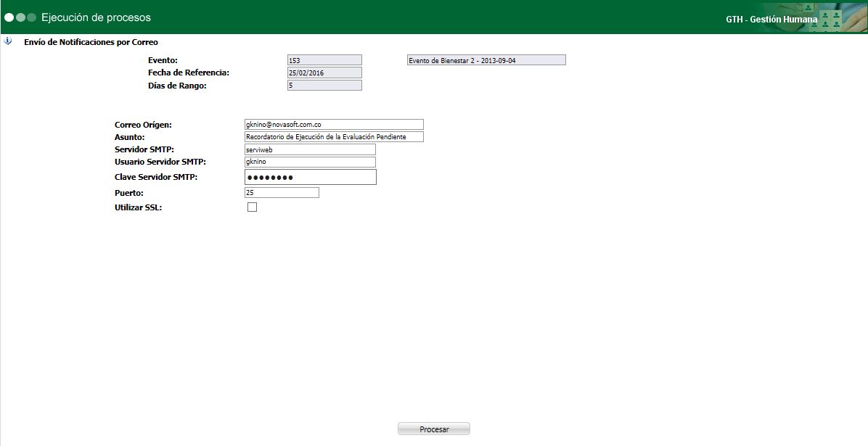Click the Puerto field containing 25

[x=282, y=193]
